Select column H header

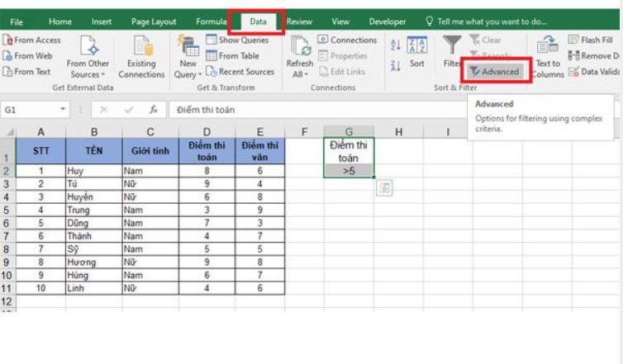point(398,132)
